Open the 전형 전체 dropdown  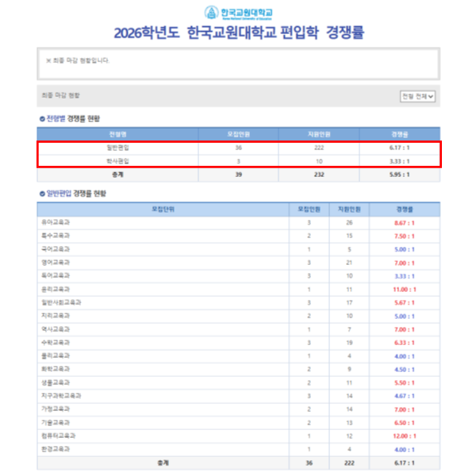pyautogui.click(x=418, y=96)
